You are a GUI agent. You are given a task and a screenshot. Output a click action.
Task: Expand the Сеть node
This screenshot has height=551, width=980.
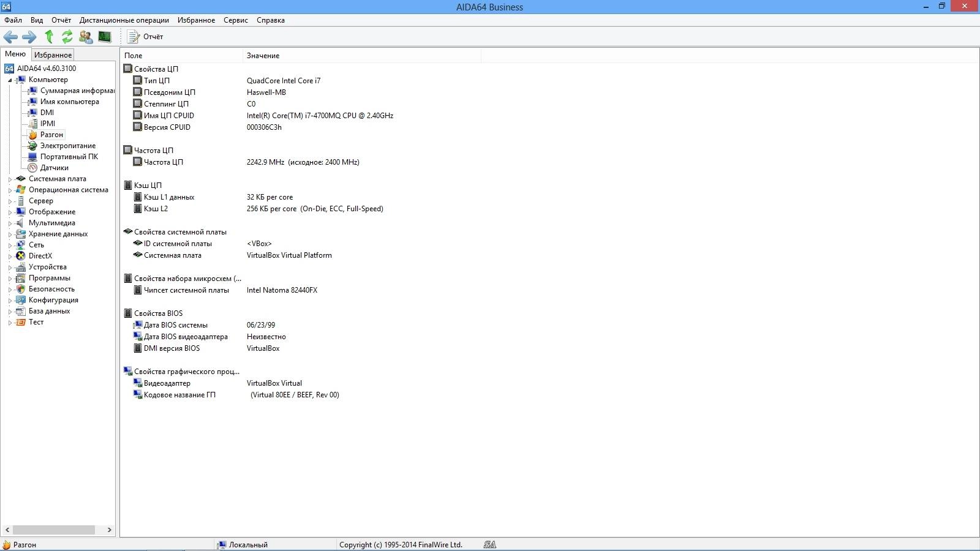[x=10, y=246]
